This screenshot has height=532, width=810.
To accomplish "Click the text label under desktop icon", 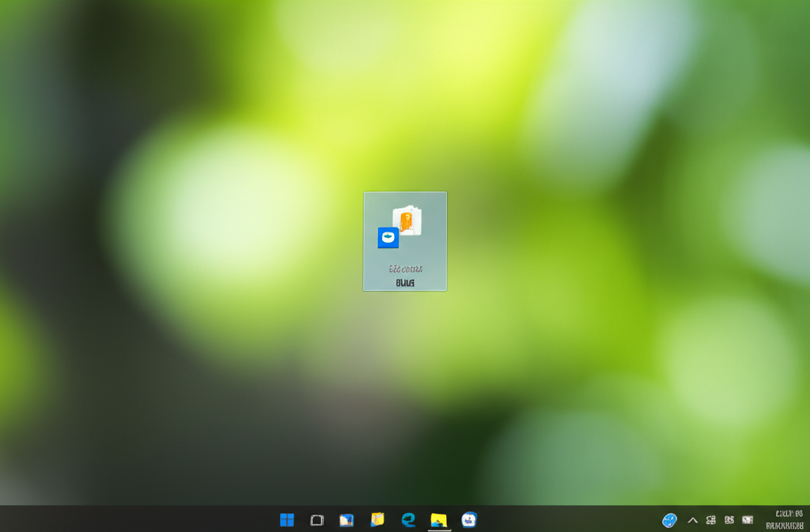I will tap(405, 275).
